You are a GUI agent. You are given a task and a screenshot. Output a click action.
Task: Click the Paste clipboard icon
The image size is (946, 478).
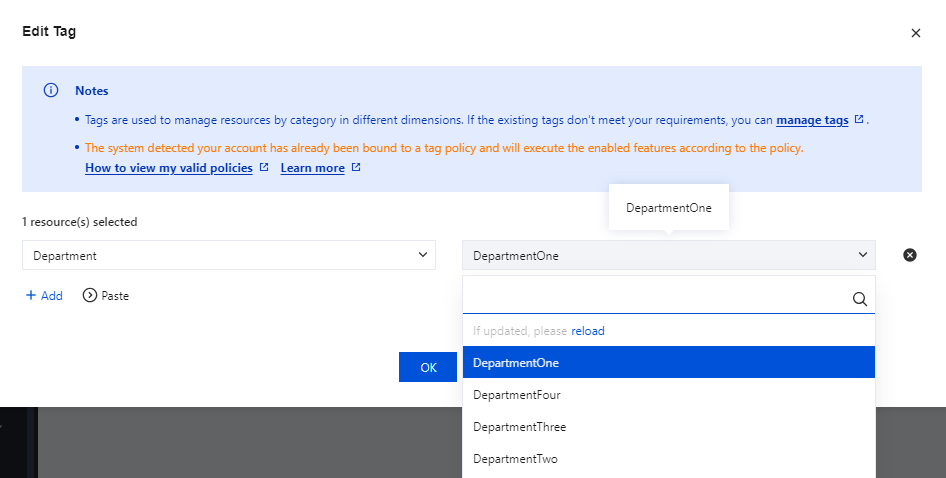click(90, 296)
